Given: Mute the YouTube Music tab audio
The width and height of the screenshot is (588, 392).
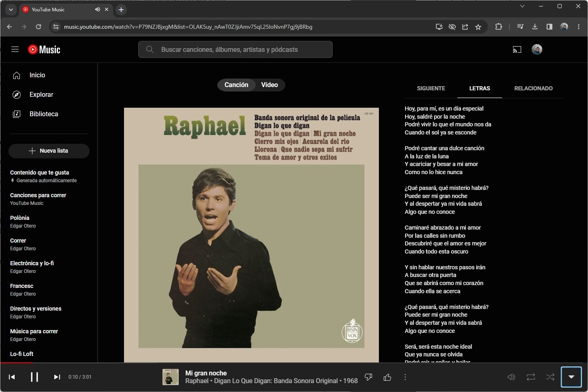Looking at the screenshot, I should pyautogui.click(x=98, y=9).
